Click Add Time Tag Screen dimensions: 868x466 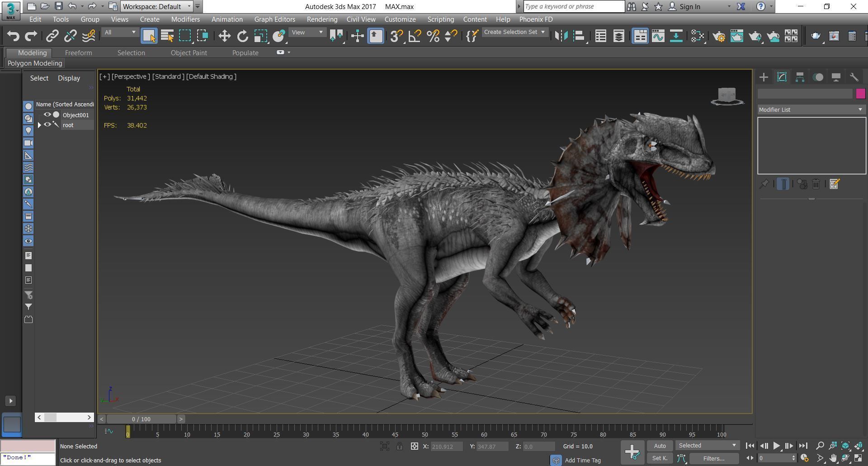click(x=583, y=460)
